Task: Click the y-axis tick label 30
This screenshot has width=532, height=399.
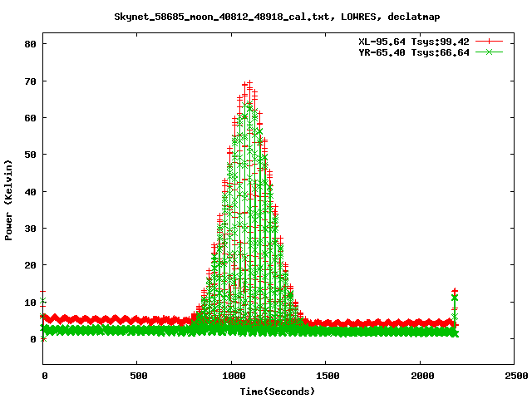Action: coord(30,229)
